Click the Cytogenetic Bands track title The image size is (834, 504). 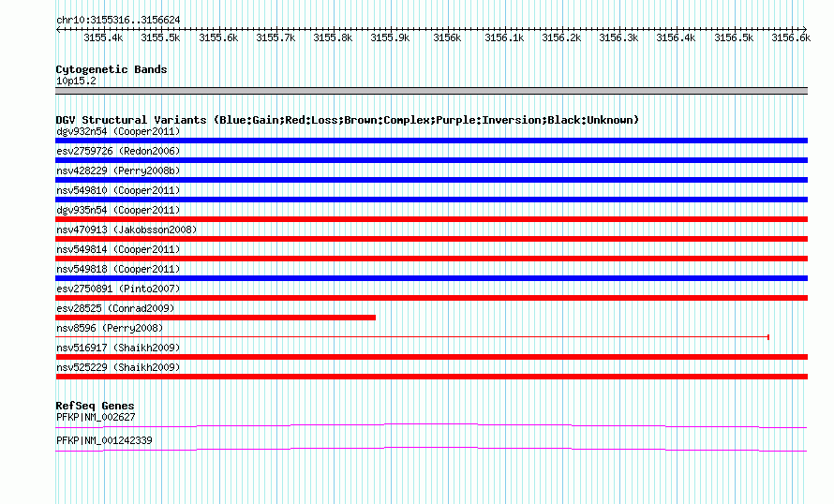point(112,69)
